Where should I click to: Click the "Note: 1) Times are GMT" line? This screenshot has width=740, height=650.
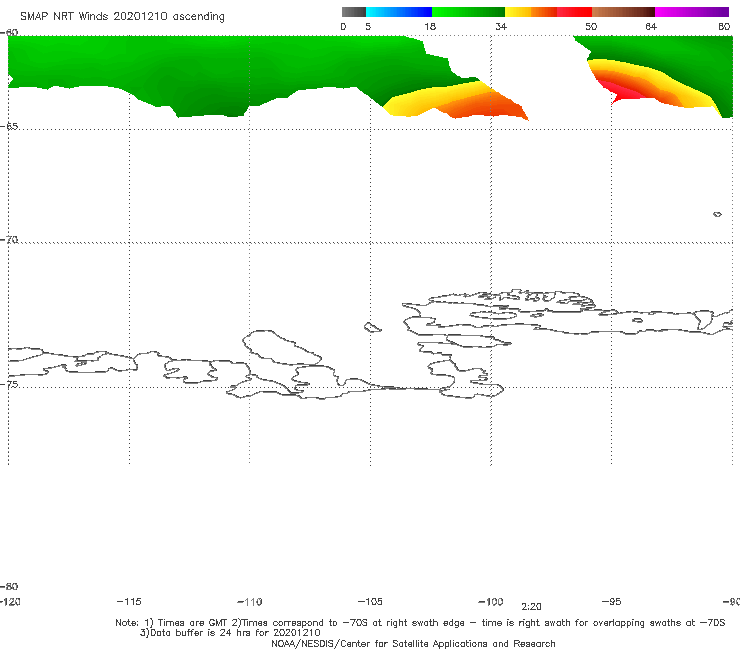click(x=420, y=623)
